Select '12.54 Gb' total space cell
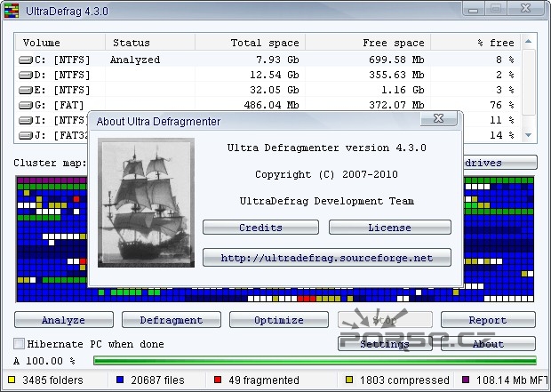The image size is (551, 392). (275, 75)
